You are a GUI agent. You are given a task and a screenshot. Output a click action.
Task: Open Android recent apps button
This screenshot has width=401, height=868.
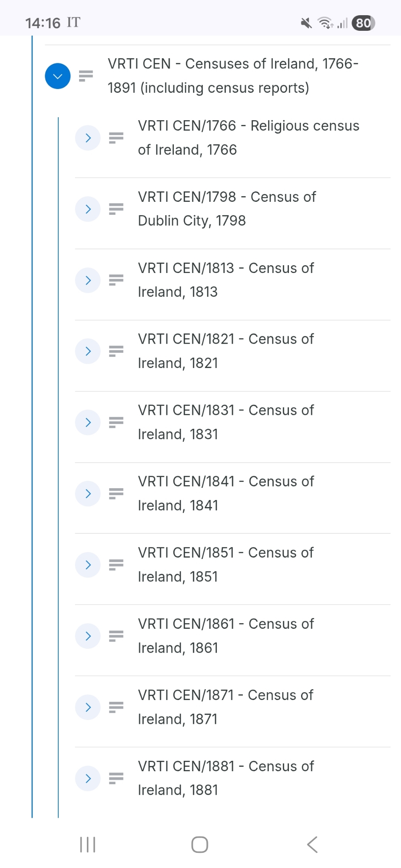[88, 845]
